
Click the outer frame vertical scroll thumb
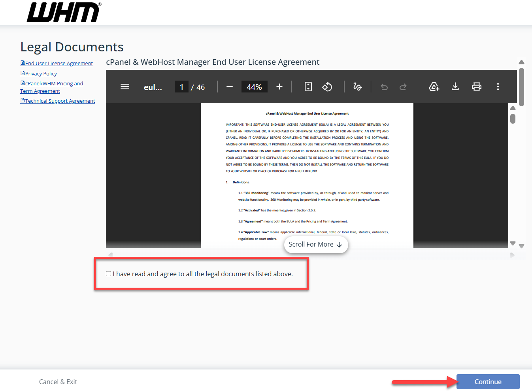521,87
